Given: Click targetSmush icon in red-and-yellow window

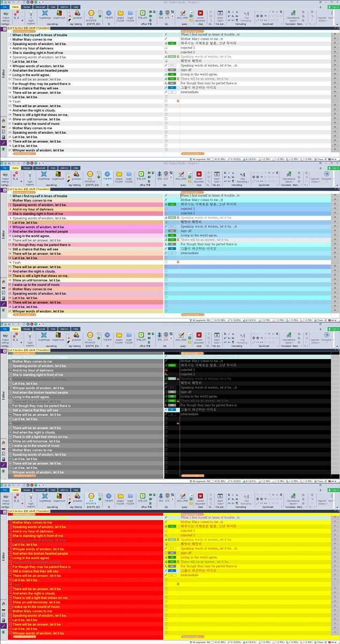Looking at the screenshot, I should coord(58,499).
